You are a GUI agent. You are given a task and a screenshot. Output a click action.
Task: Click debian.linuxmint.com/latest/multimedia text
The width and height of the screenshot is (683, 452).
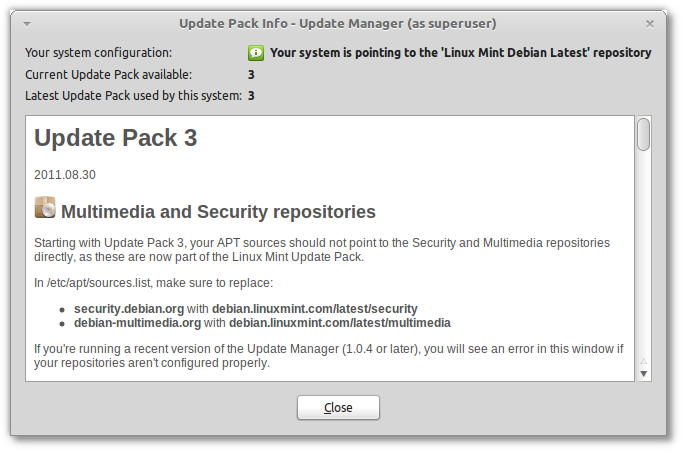point(340,323)
